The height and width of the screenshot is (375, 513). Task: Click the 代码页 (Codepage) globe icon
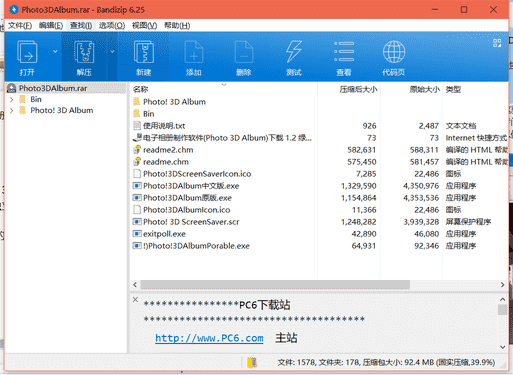tap(394, 52)
